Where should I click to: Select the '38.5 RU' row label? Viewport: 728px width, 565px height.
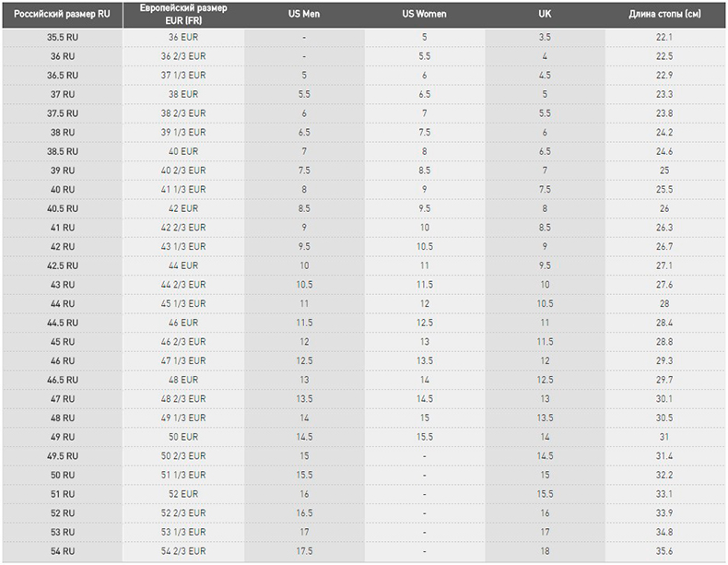pyautogui.click(x=63, y=151)
